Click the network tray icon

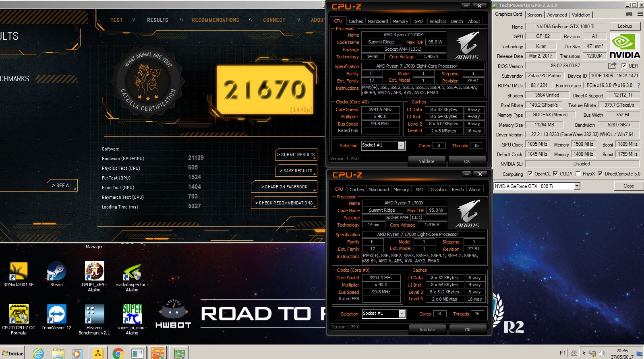592,353
